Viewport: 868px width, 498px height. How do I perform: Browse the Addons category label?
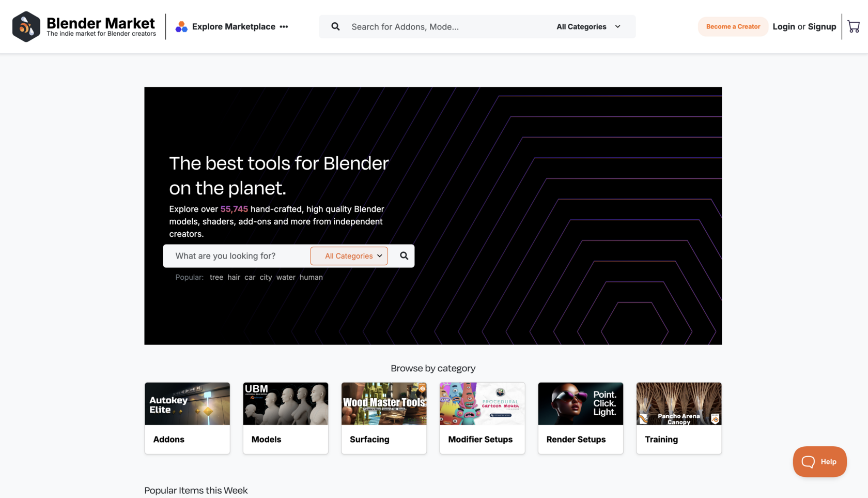pos(168,440)
